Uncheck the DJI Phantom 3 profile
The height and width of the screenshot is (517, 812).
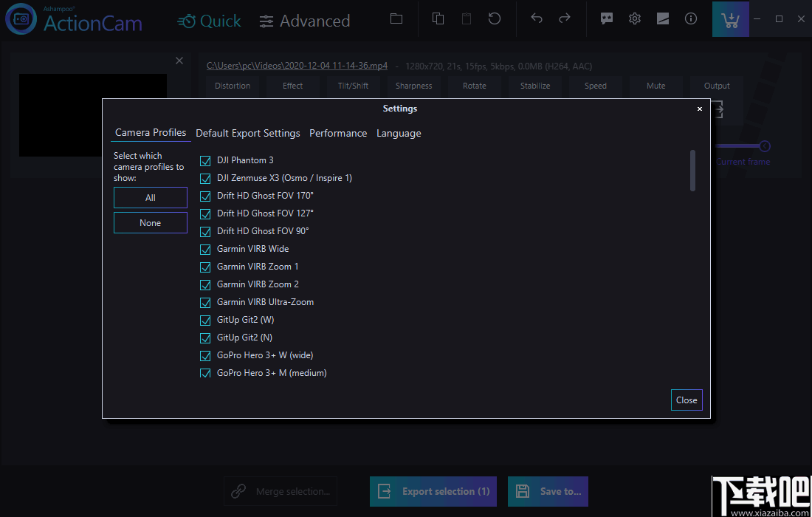coord(206,160)
